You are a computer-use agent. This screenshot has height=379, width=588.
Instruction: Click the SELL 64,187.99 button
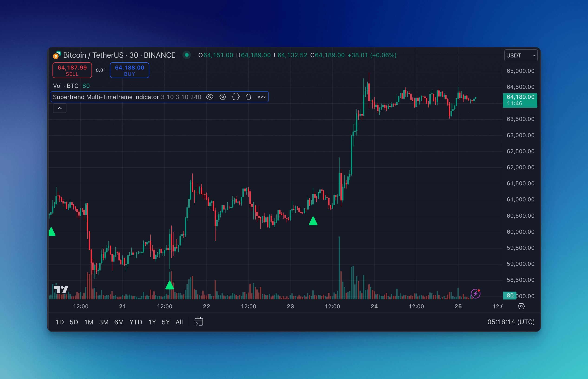72,70
